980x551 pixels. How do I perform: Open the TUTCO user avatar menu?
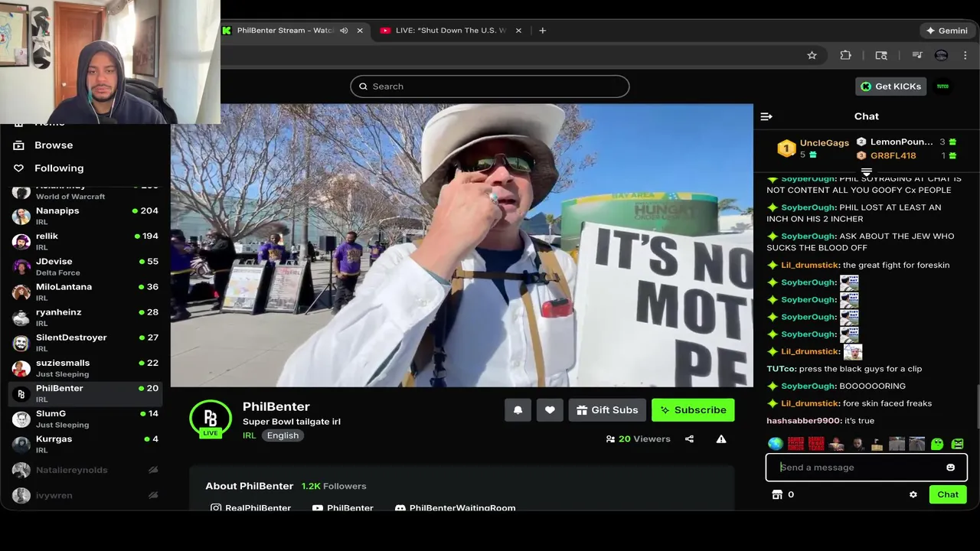(942, 86)
